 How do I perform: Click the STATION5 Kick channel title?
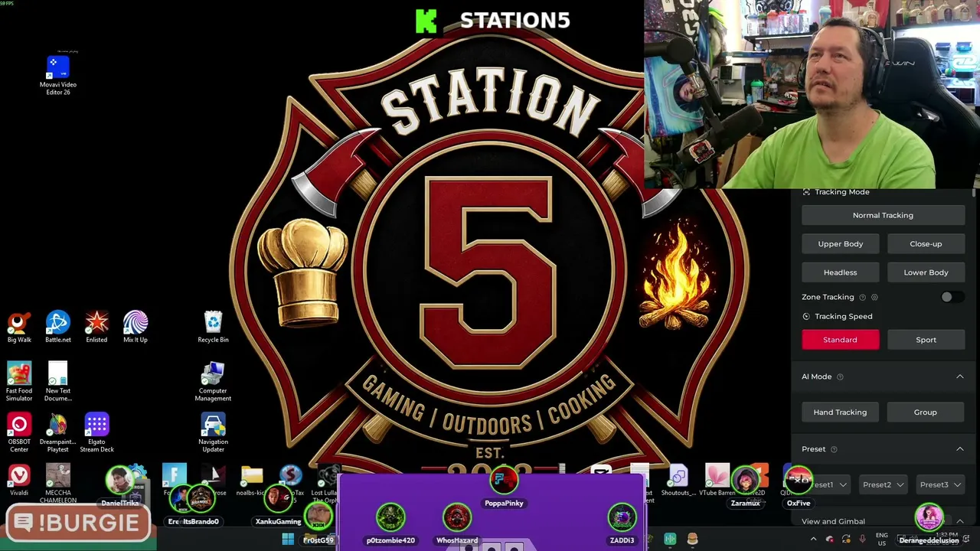[514, 21]
